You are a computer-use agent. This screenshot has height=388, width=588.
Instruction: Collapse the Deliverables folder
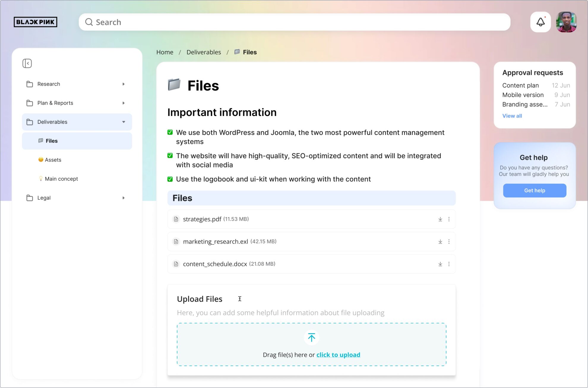click(124, 122)
